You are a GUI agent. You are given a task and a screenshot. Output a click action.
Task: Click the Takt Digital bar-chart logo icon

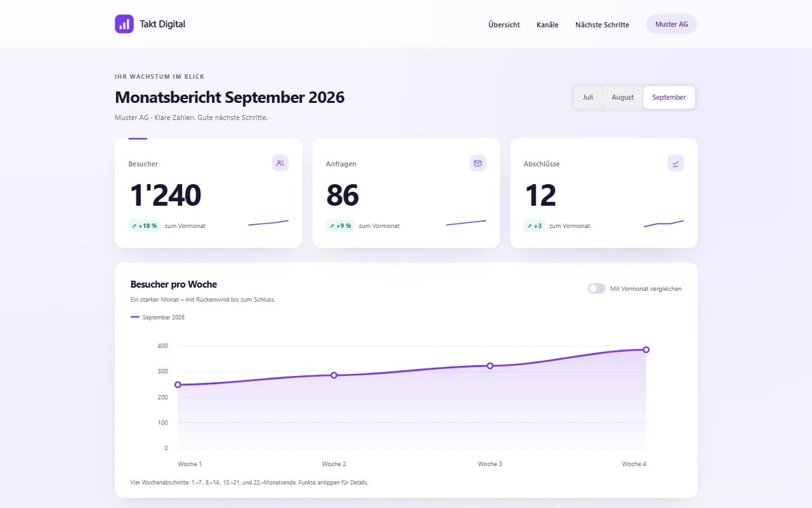pyautogui.click(x=124, y=24)
